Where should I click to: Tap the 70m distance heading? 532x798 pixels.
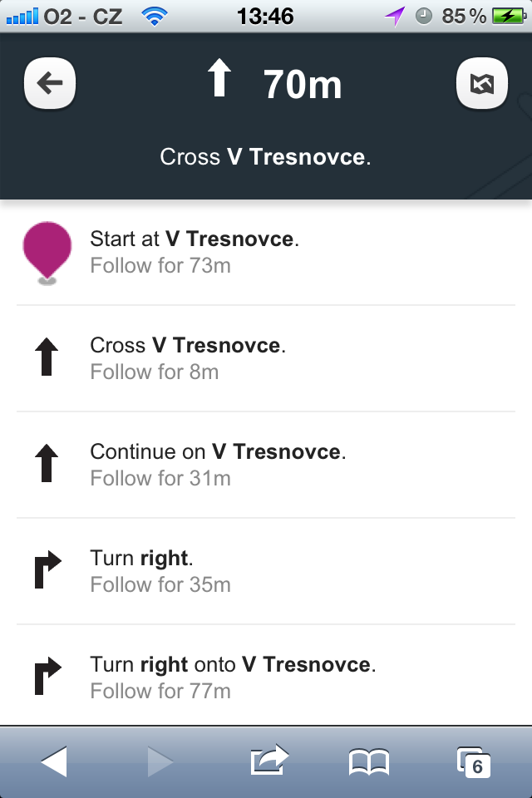point(303,85)
